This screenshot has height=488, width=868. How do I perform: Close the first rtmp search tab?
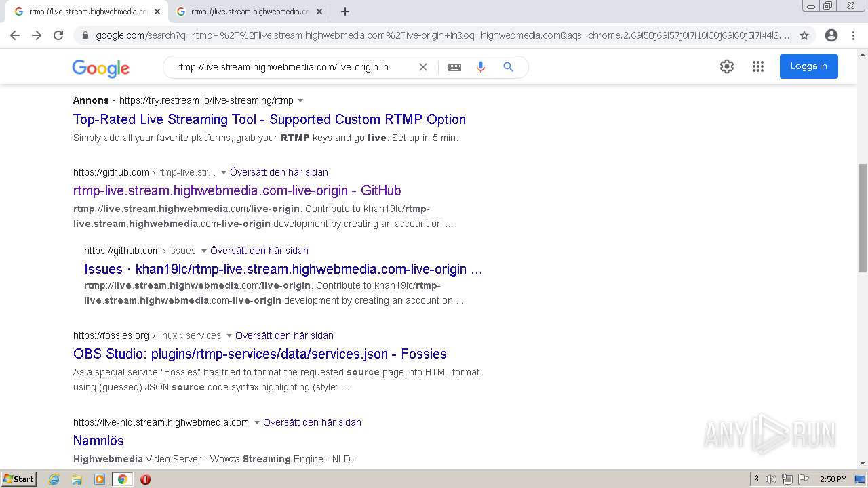(x=157, y=12)
